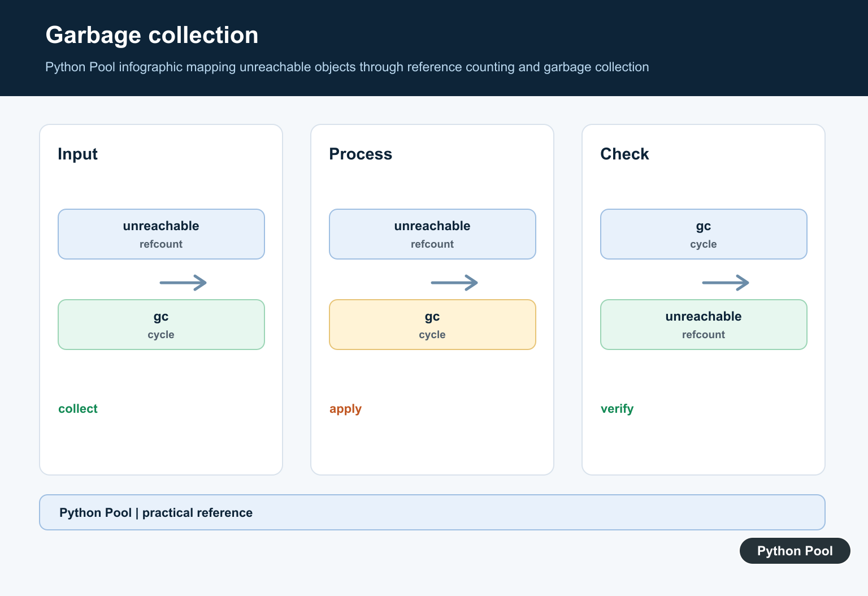Click the unreachable refcount box in Input
The width and height of the screenshot is (868, 596).
[x=161, y=234]
